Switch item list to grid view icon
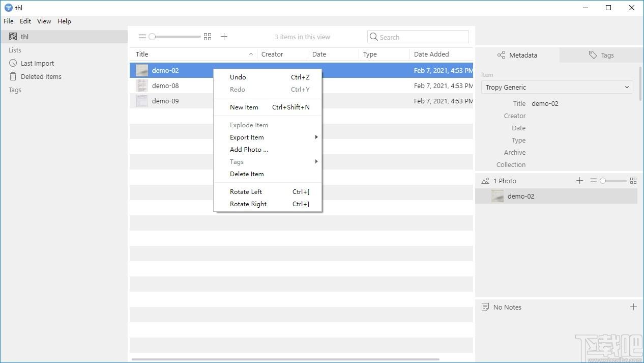Image resolution: width=644 pixels, height=363 pixels. click(x=208, y=37)
